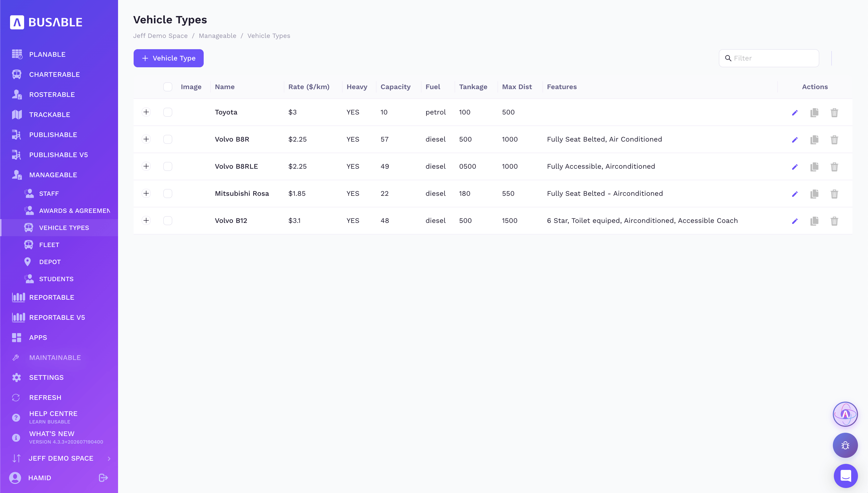
Task: Tick the Volvo B12 checkbox
Action: pyautogui.click(x=168, y=221)
